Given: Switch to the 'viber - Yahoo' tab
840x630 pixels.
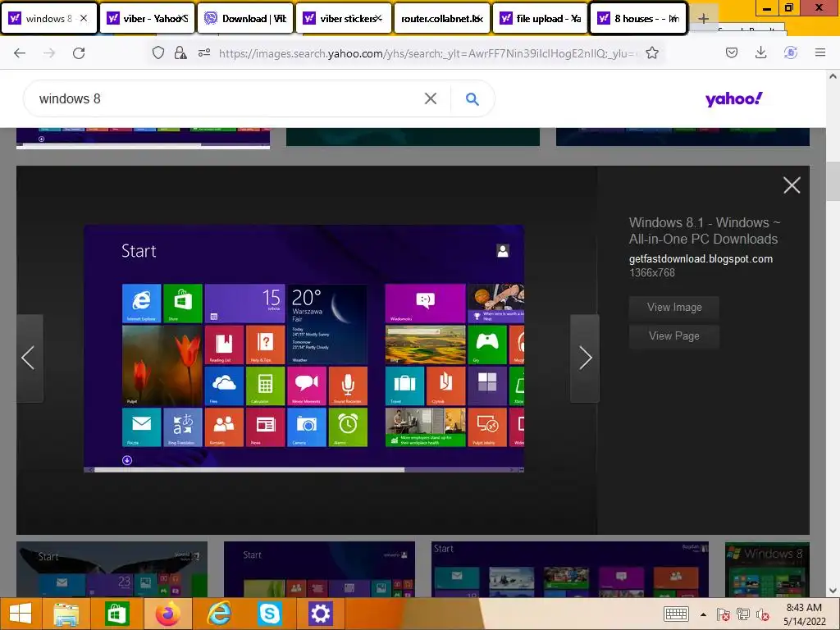Looking at the screenshot, I should click(148, 19).
